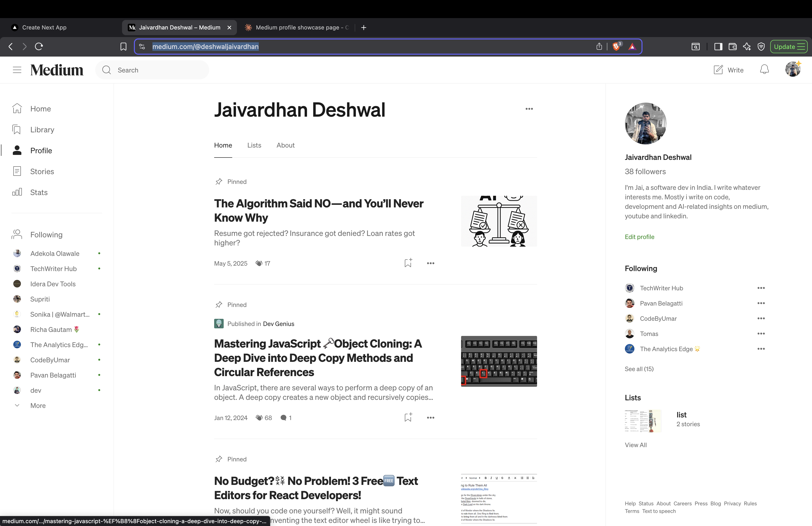Open the three-dot menu beside Jaivardhan Deshwal heading

coord(529,109)
